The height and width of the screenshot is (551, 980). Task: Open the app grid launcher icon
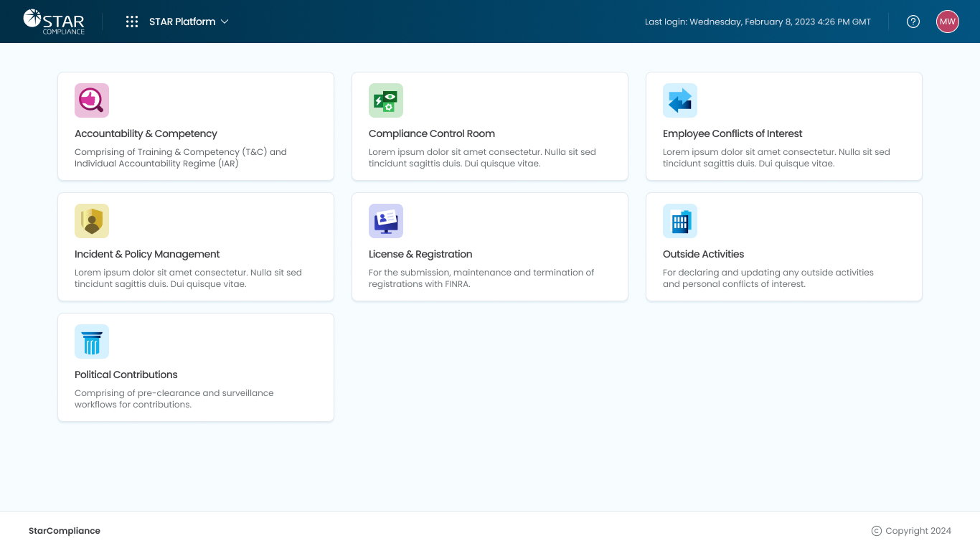coord(132,22)
